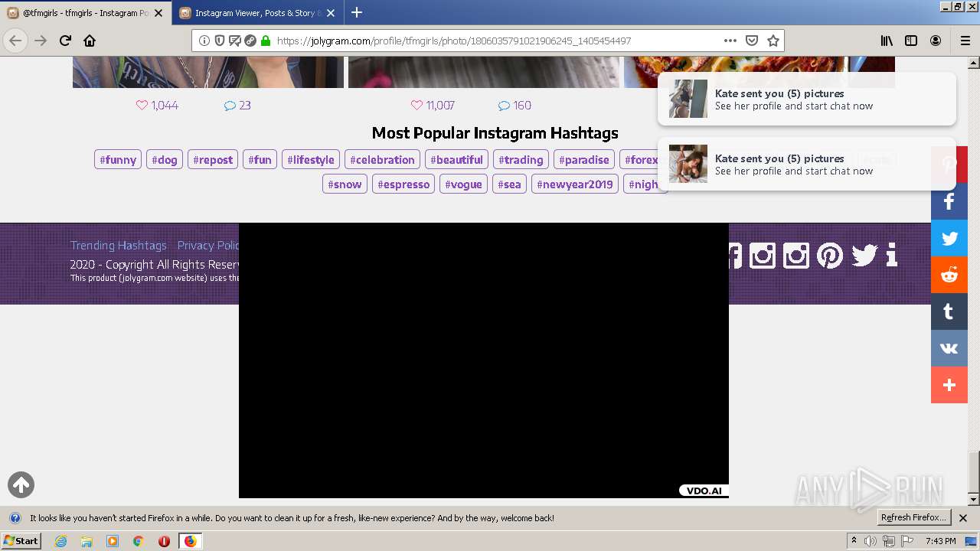Click the 1,044 likes heart count
This screenshot has height=551, width=980.
click(157, 105)
